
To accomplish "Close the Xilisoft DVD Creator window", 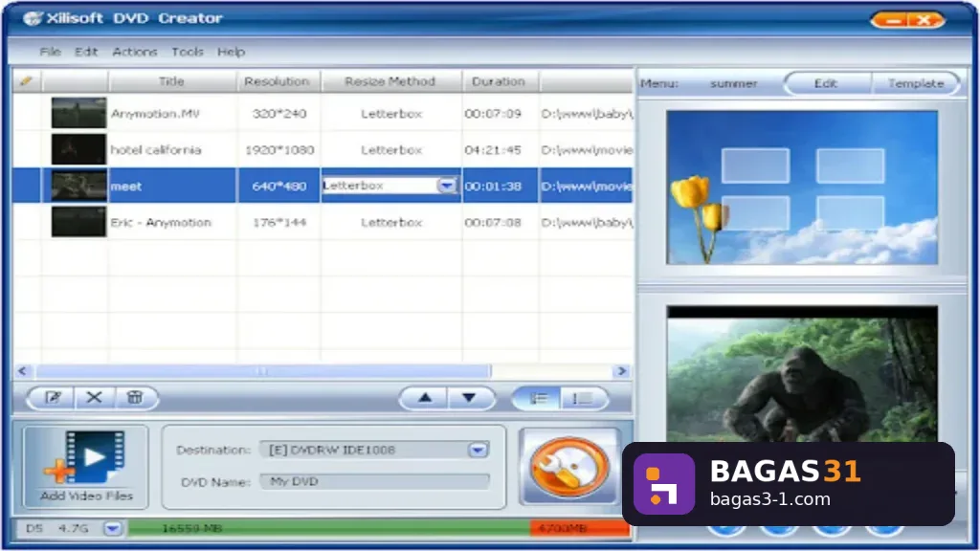I will pyautogui.click(x=926, y=20).
